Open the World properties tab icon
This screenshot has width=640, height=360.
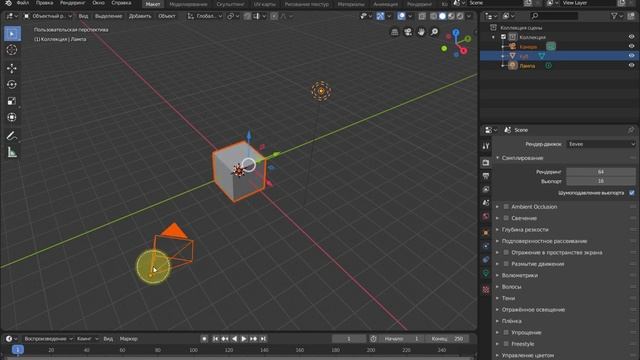coord(486,216)
